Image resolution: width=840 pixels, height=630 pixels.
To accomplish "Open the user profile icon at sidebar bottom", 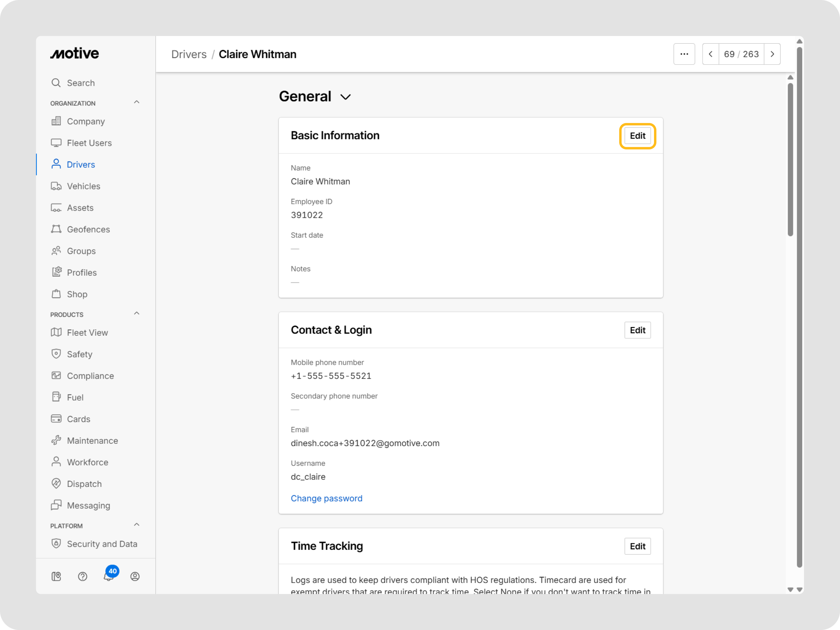I will [x=135, y=577].
